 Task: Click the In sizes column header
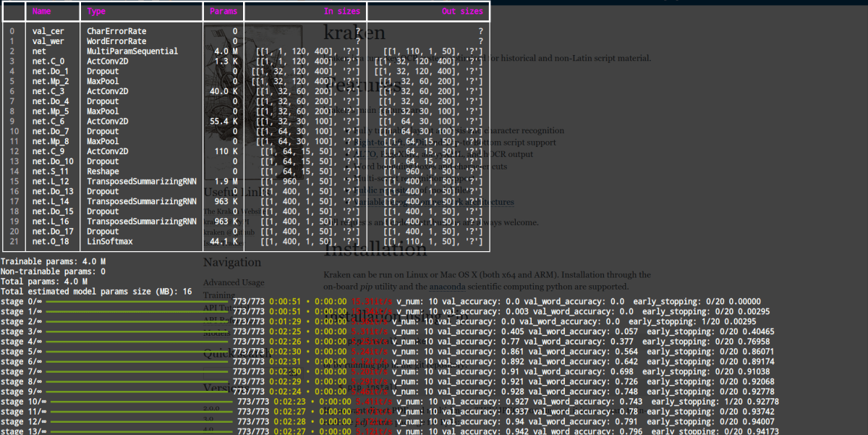click(343, 12)
